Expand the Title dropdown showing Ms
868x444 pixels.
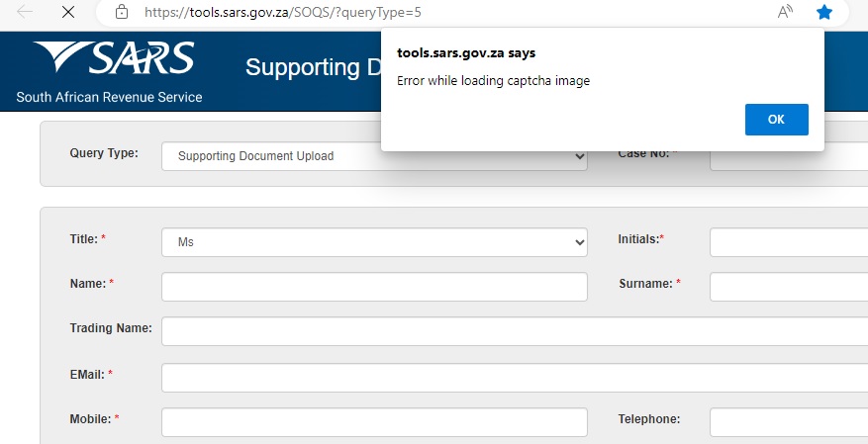(x=374, y=242)
